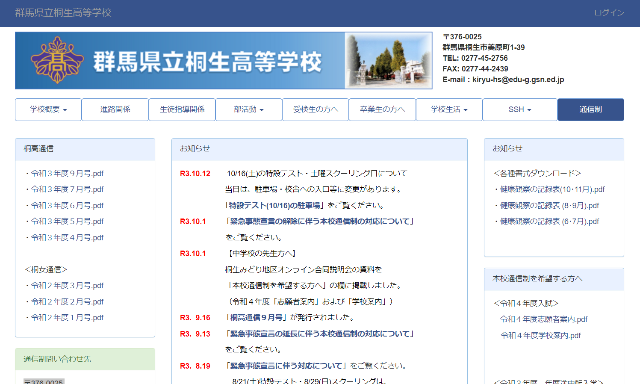Click the <桐女通信> label
The height and width of the screenshot is (384, 640).
[x=46, y=269]
